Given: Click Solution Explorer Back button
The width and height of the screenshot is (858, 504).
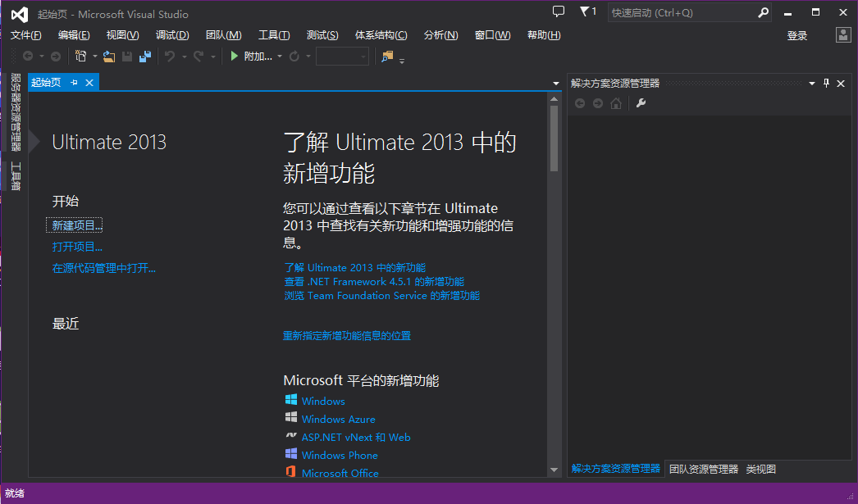Looking at the screenshot, I should [580, 103].
